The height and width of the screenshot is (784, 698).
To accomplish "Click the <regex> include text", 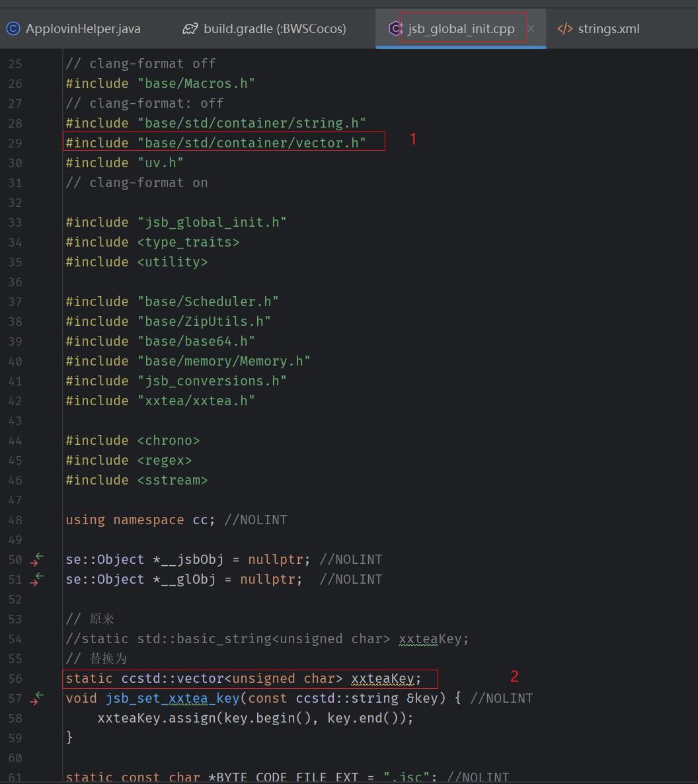I will (165, 461).
